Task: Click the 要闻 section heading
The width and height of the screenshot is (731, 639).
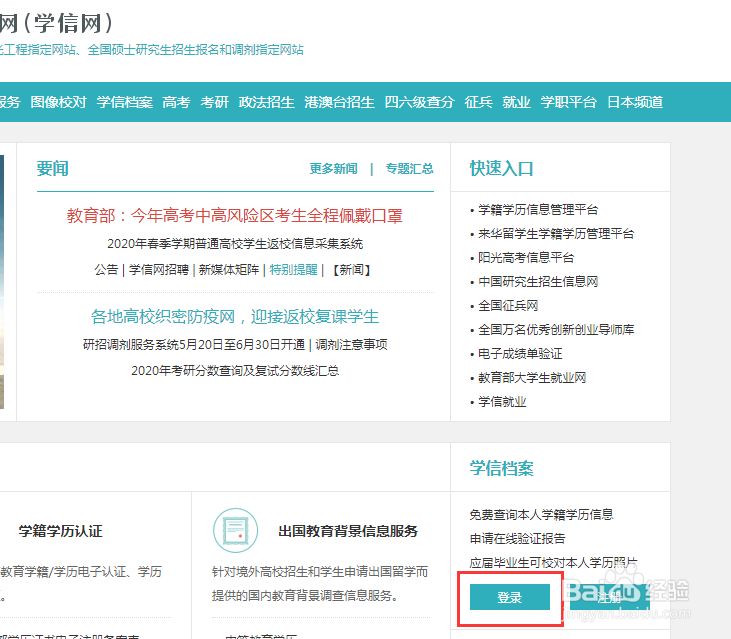Action: pos(53,168)
